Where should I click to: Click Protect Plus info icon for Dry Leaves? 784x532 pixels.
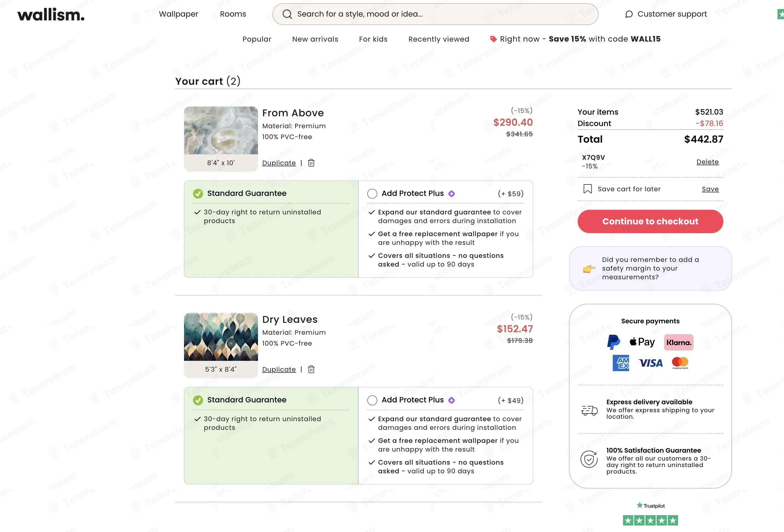[451, 400]
